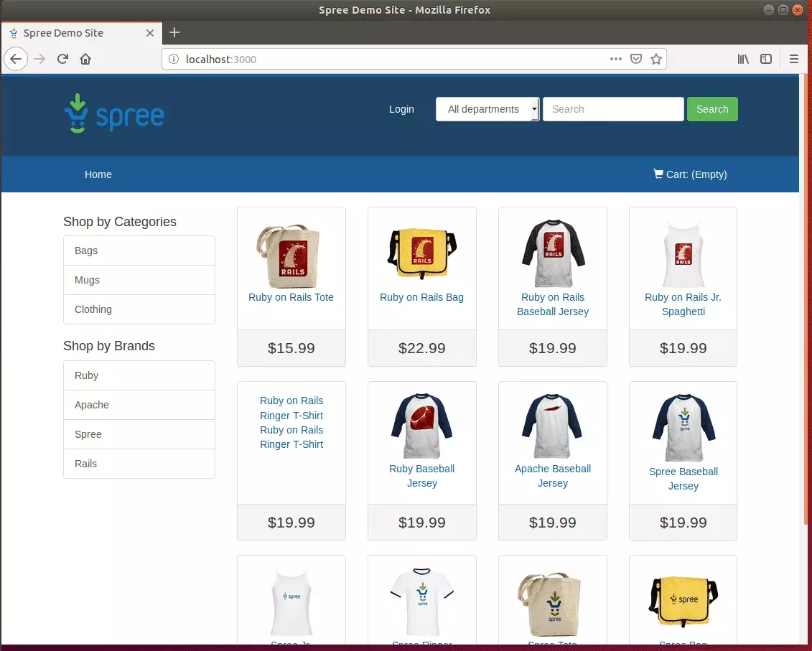Open Ruby on Rails Baseball Jersey image
Screen dimensions: 812x651
coord(553,254)
